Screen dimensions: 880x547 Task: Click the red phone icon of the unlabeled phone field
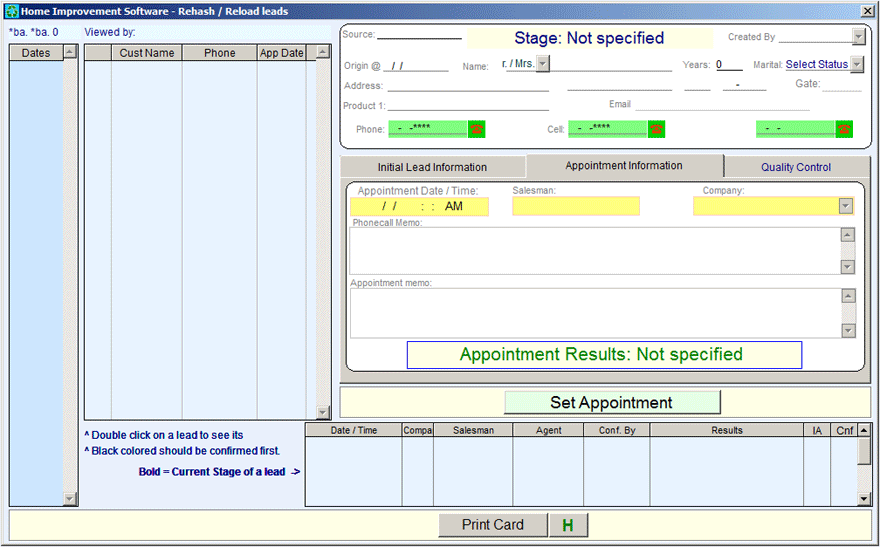click(844, 129)
